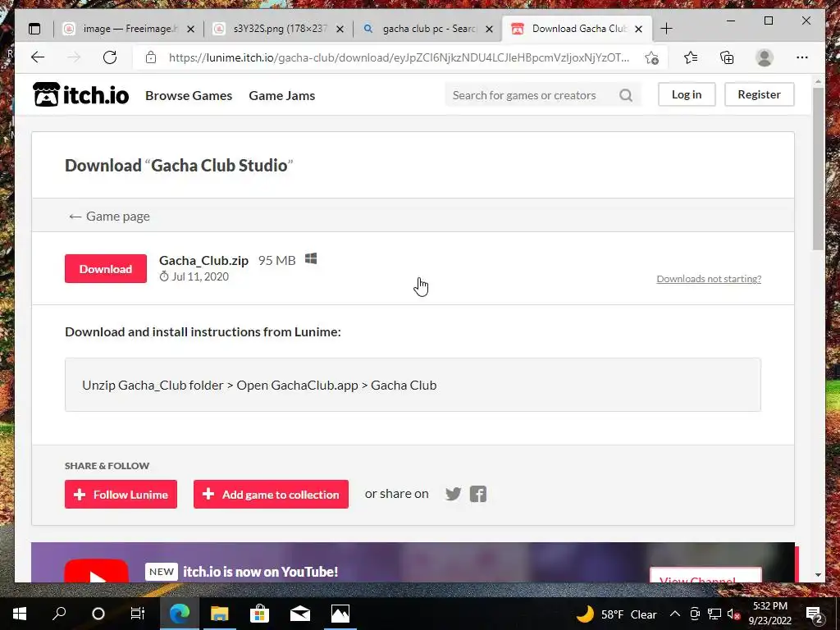
Task: Open the tab actions menu icon
Action: point(34,29)
